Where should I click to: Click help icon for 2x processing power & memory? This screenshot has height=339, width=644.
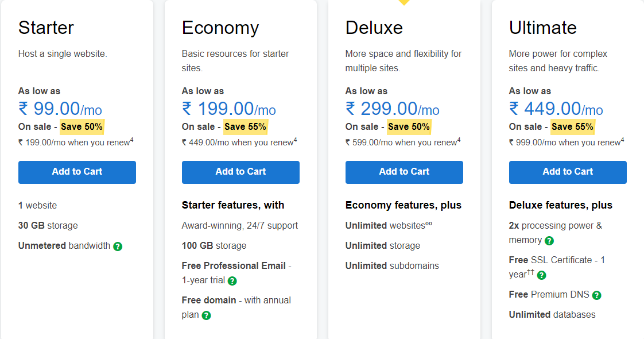click(x=549, y=241)
